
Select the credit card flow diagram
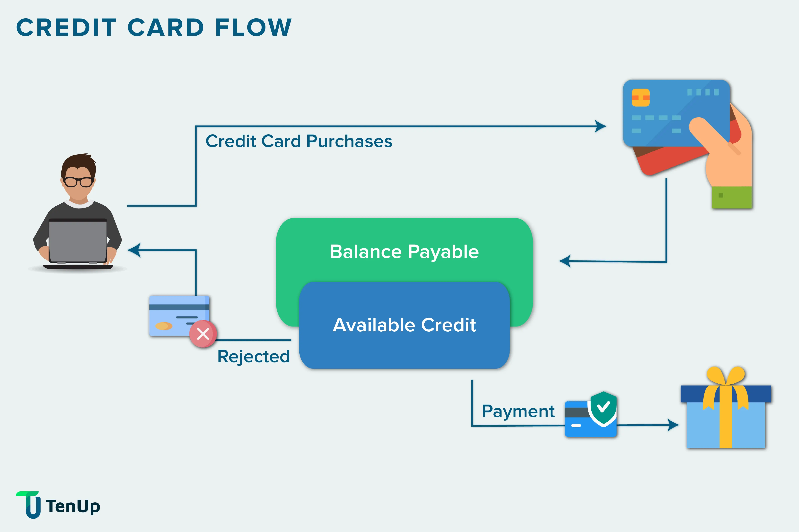coord(399,266)
